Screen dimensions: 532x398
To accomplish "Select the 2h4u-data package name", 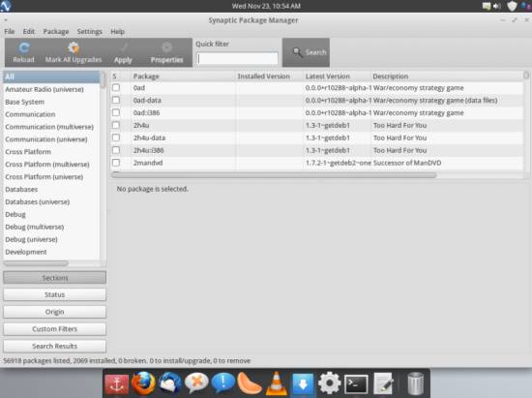I will click(x=149, y=138).
